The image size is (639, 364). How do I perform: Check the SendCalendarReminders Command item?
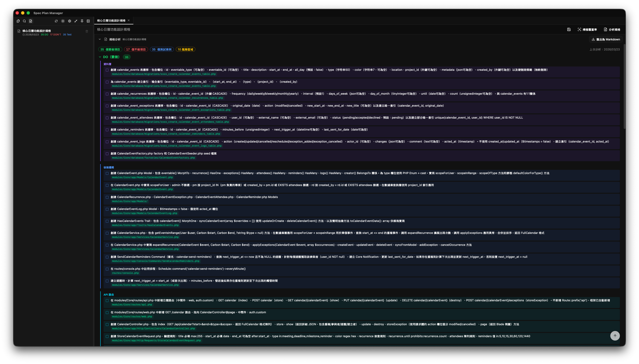(107, 257)
